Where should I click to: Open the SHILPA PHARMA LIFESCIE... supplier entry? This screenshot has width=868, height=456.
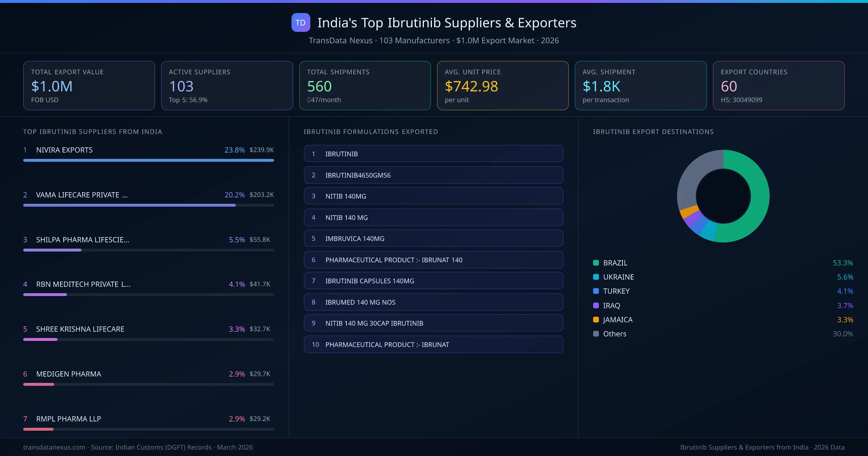coord(82,240)
